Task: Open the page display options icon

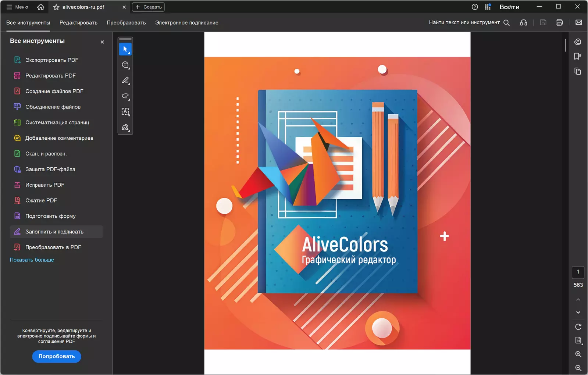Action: [578, 340]
